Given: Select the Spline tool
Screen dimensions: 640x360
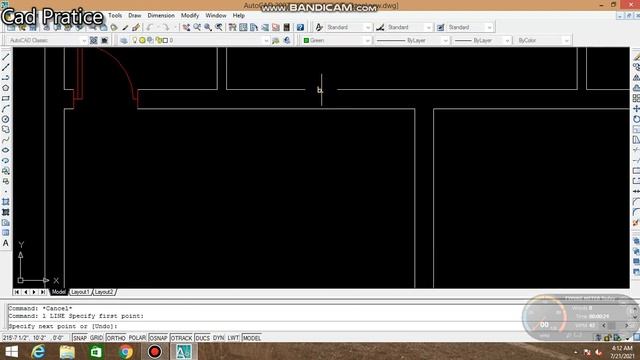Looking at the screenshot, I should (x=6, y=140).
